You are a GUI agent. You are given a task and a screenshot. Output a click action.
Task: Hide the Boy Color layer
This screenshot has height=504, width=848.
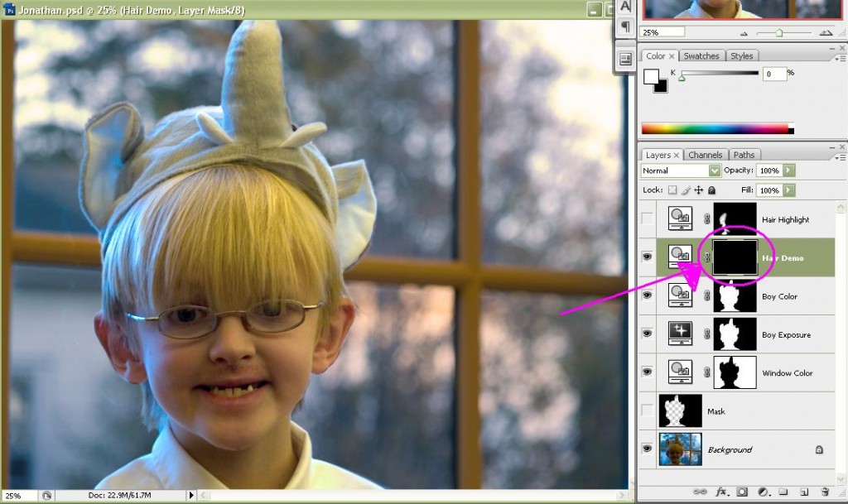point(647,295)
